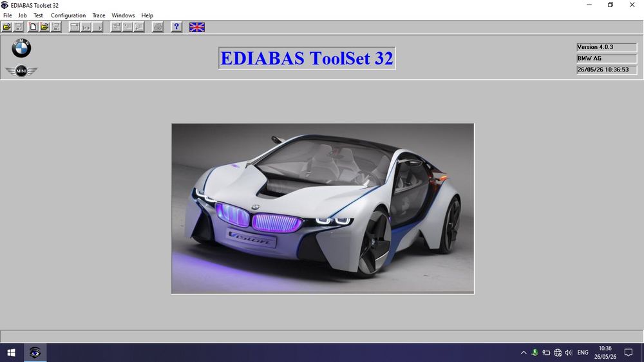644x362 pixels.
Task: Open the taskbar clock showing 10:36
Action: 605,352
